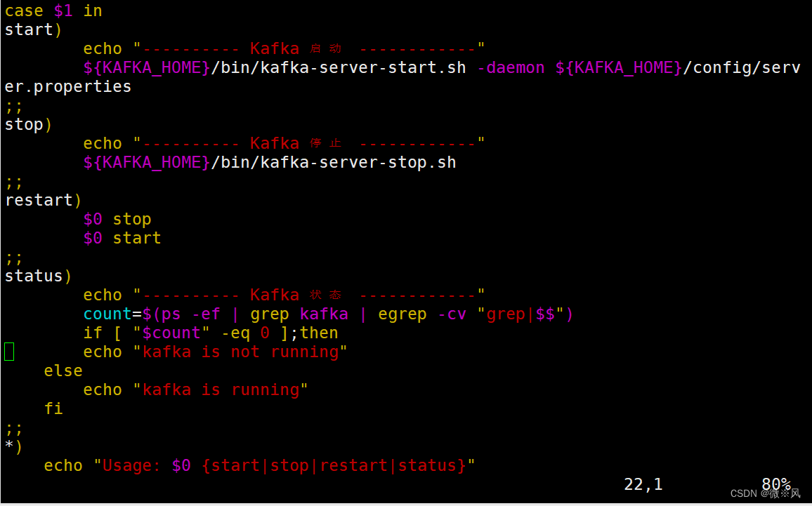Click the "grep kafka" pipeline segment
Image resolution: width=812 pixels, height=506 pixels.
299,314
